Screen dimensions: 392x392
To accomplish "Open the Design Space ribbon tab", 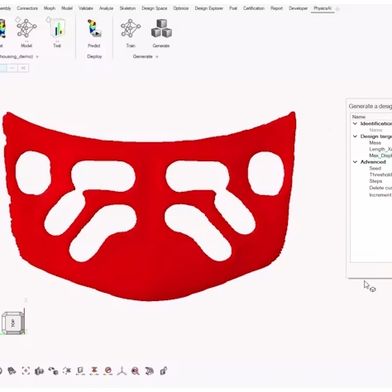I will coord(154,8).
